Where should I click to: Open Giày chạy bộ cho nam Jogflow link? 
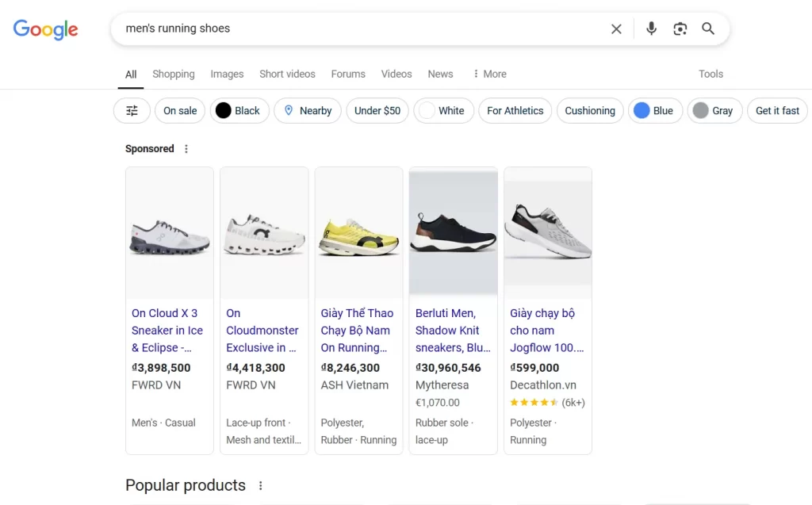click(x=547, y=331)
